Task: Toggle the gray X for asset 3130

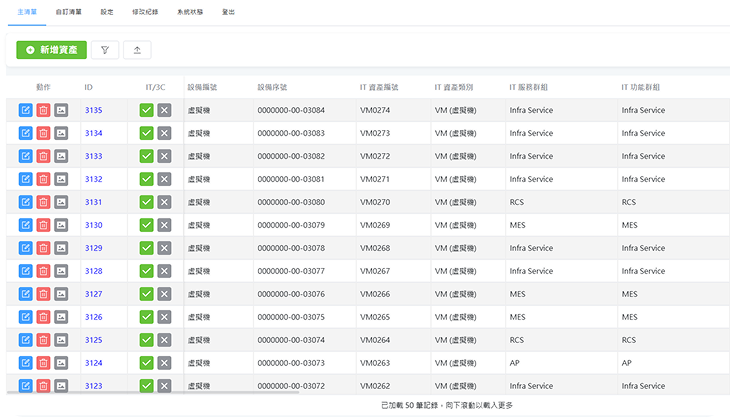Action: 164,225
